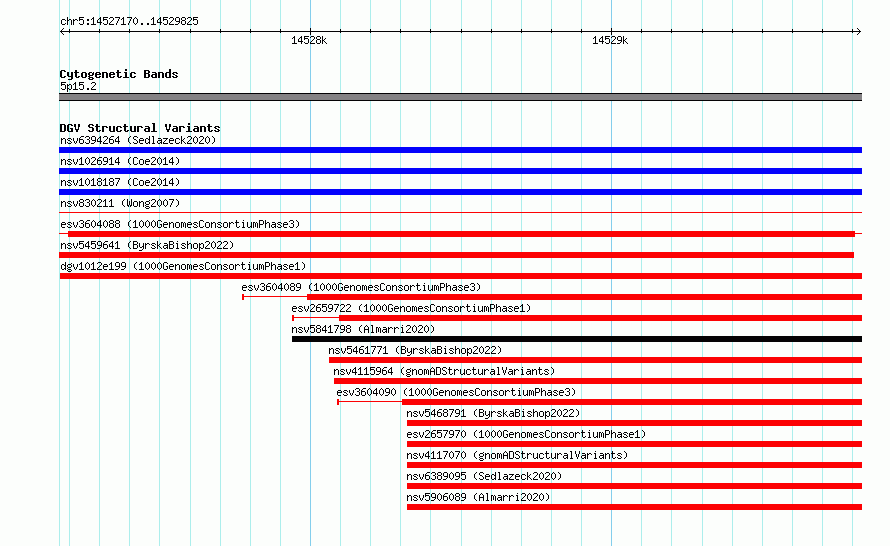Click the red bar of nsv5468791
The image size is (890, 546).
point(635,423)
